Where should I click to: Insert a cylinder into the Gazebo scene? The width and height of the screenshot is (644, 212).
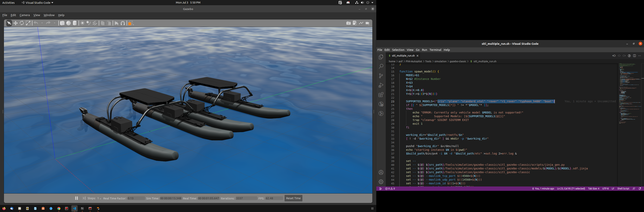[x=75, y=23]
